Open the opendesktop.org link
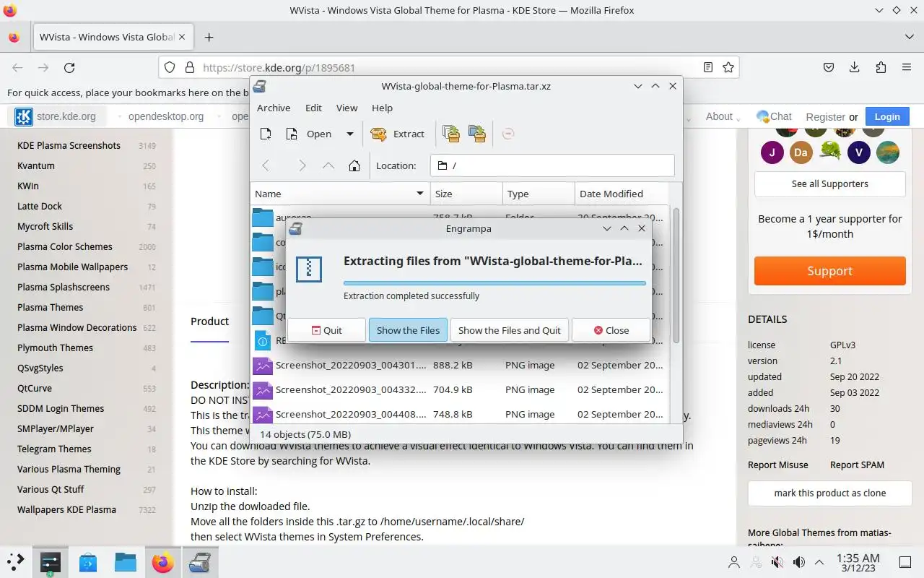Viewport: 924px width, 578px height. [x=166, y=116]
